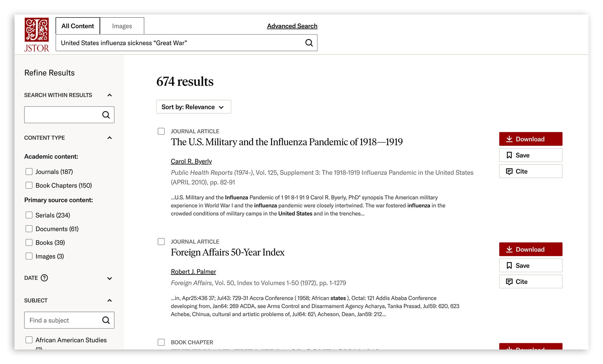
Task: Click the main search magnifier icon
Action: [309, 43]
